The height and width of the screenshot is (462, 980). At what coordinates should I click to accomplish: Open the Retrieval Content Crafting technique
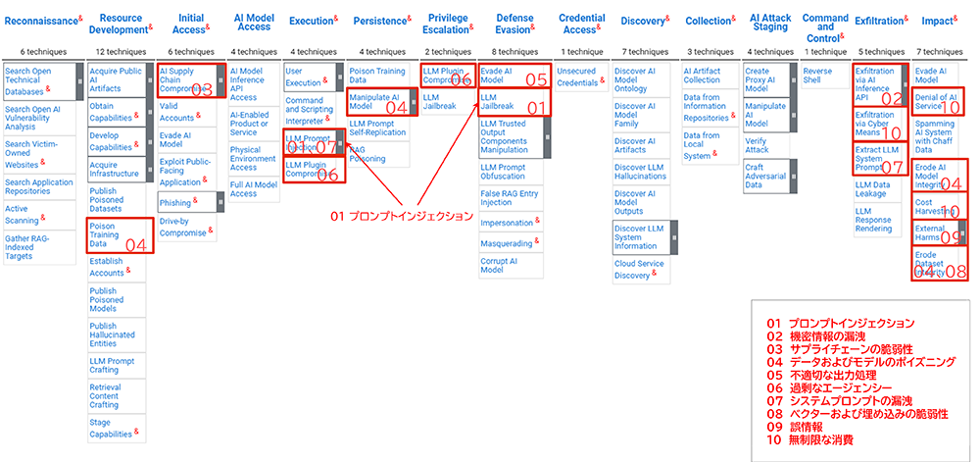point(117,395)
